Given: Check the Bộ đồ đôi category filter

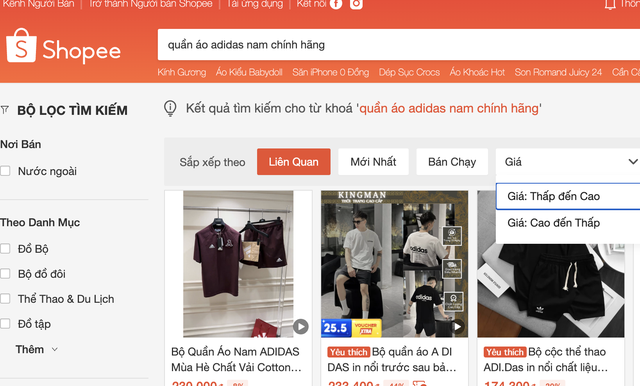Looking at the screenshot, I should 5,273.
